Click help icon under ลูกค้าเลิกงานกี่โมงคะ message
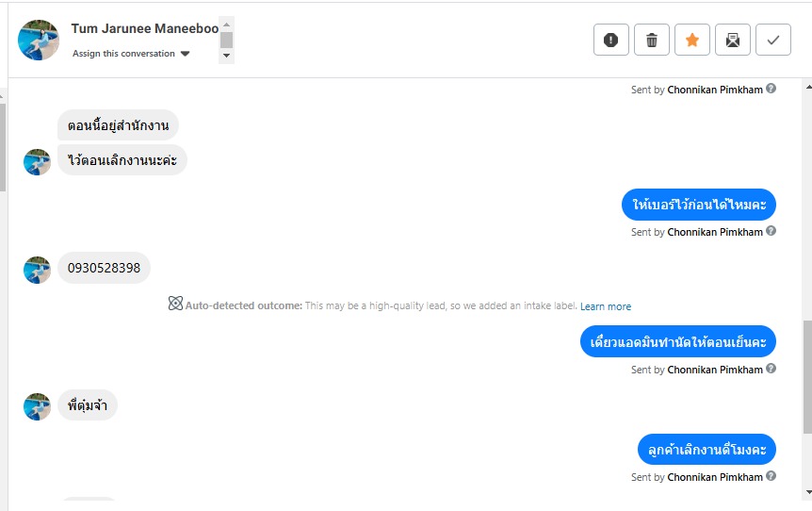The height and width of the screenshot is (511, 812). pos(771,476)
